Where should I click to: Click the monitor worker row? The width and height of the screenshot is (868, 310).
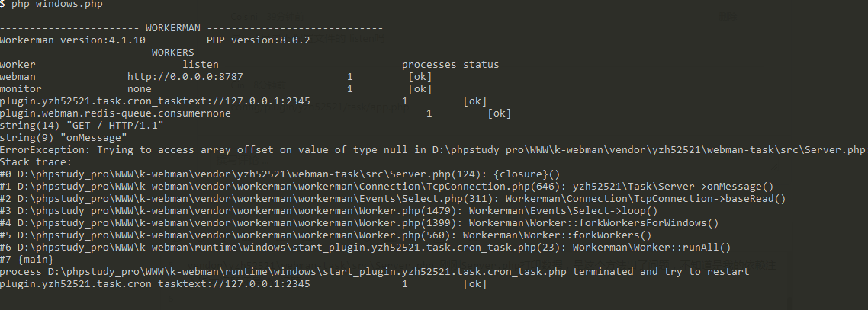[x=216, y=89]
